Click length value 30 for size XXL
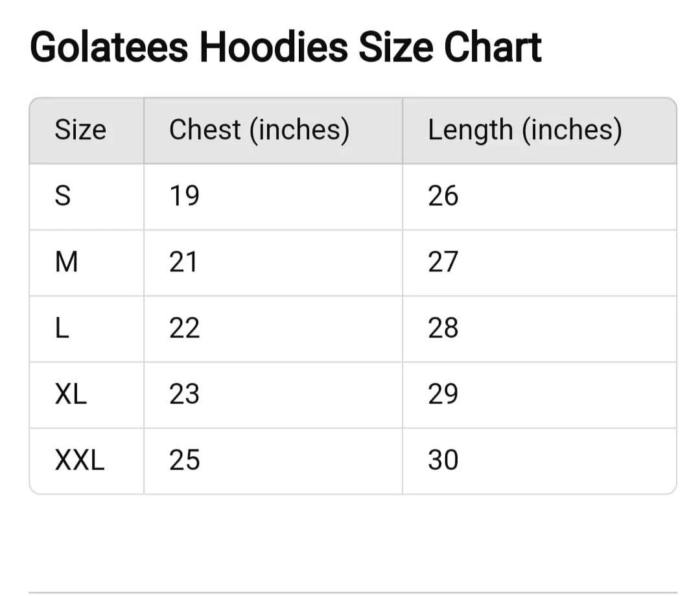 tap(443, 461)
